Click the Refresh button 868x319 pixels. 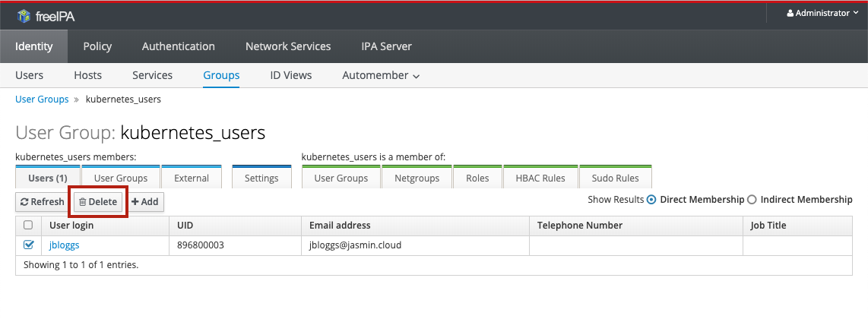pos(43,202)
